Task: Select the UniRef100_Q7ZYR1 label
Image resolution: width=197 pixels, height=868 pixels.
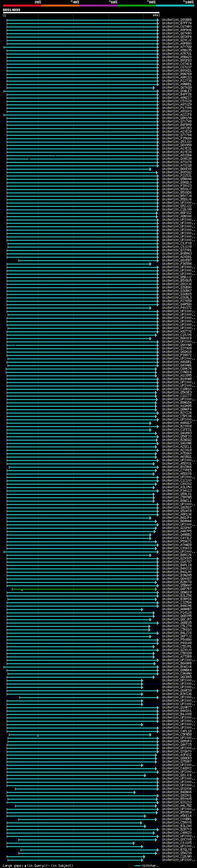Action: (x=177, y=250)
